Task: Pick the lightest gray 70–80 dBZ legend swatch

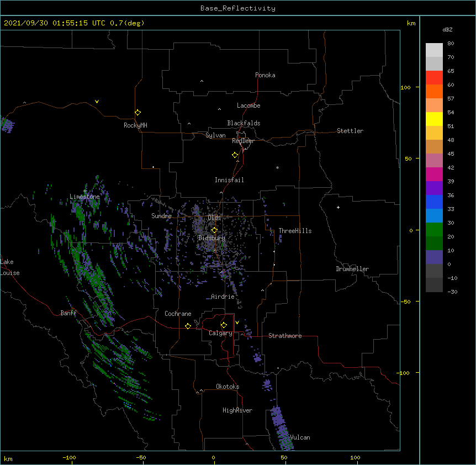Action: 434,50
